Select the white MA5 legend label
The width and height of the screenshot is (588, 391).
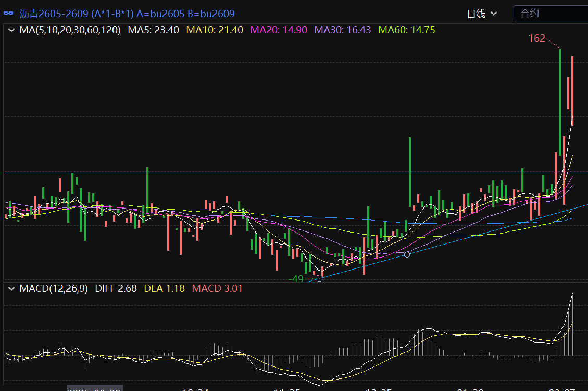click(x=153, y=30)
